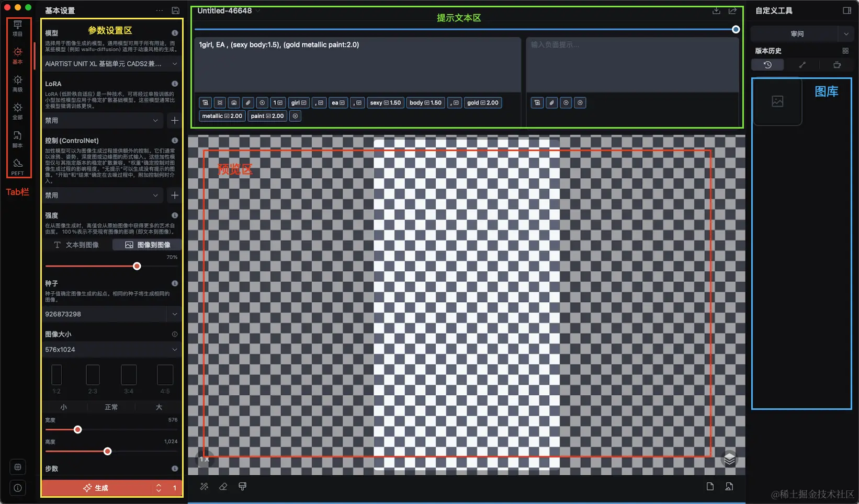Screen dimensions: 859x504
Task: Show info for the 强度 setting
Action: point(175,215)
